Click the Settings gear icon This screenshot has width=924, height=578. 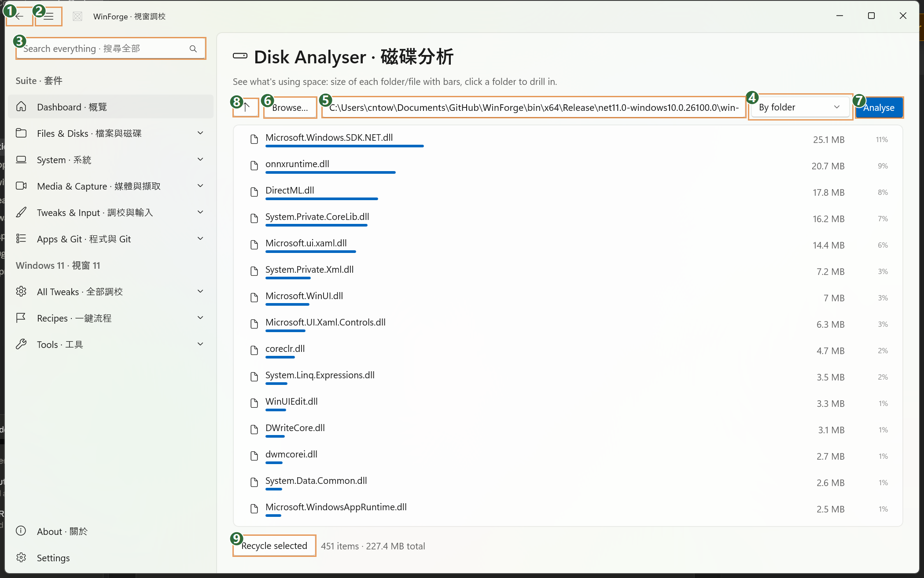click(x=21, y=558)
